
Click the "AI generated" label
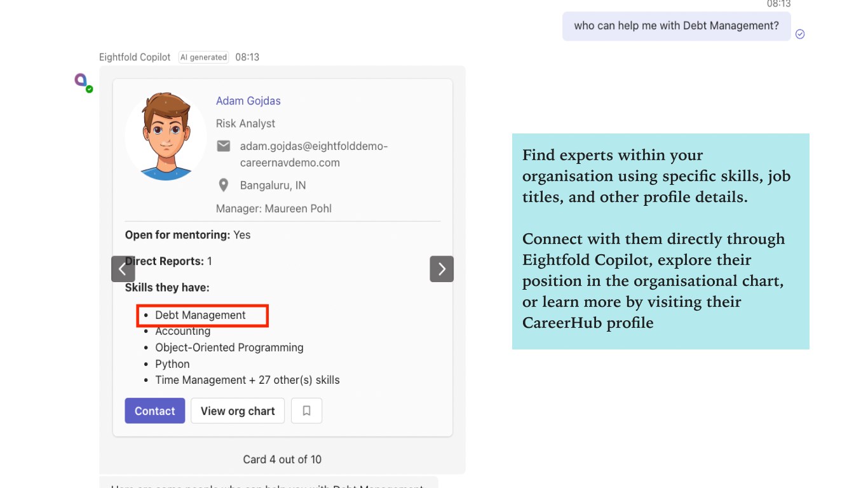pyautogui.click(x=203, y=57)
